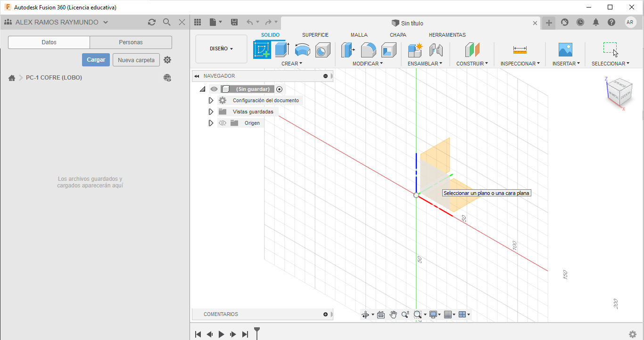Open the AR user profile avatar

[630, 22]
